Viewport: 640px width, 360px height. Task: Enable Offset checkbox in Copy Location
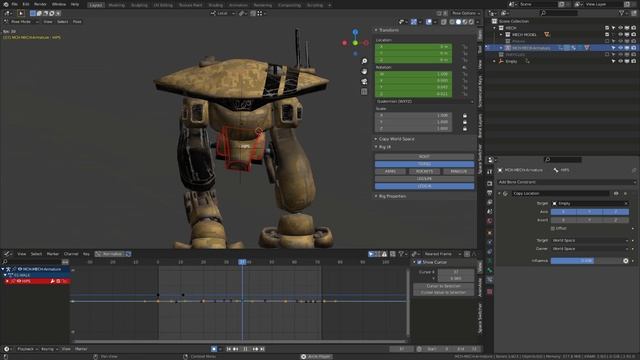click(553, 229)
